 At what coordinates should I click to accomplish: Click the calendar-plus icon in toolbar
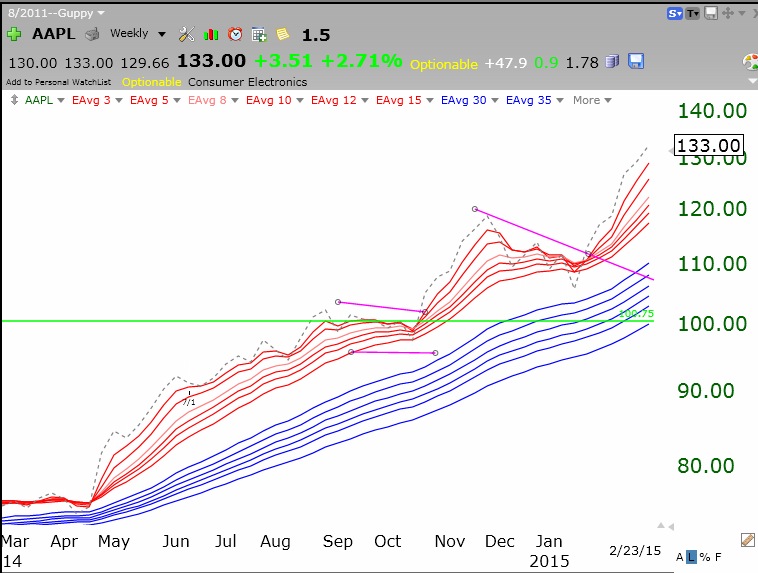[x=259, y=34]
